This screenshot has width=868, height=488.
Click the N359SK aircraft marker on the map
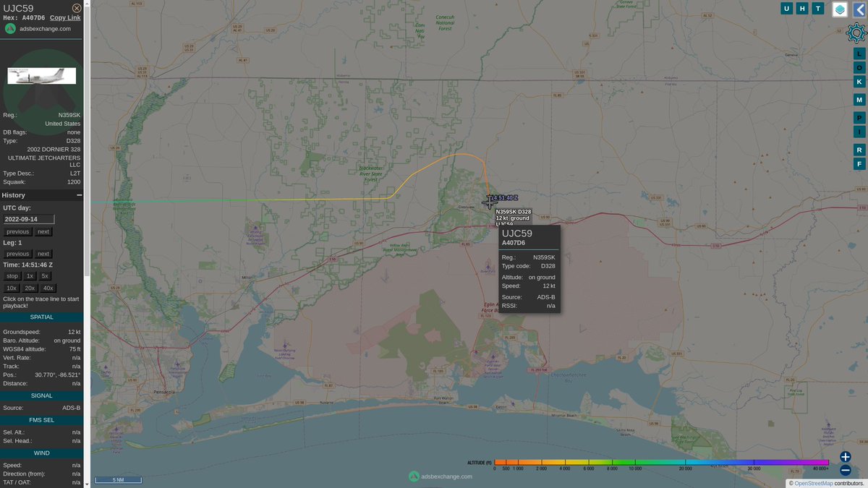(x=489, y=203)
